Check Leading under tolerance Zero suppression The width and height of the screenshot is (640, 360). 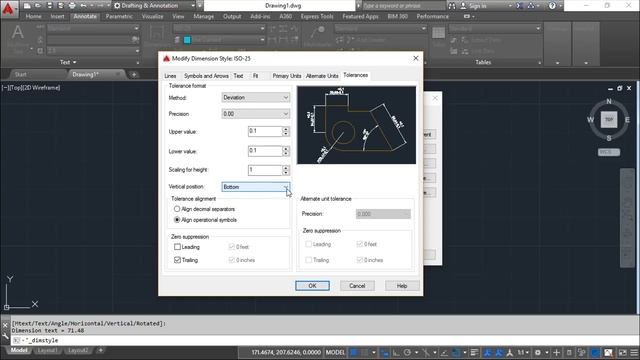[x=177, y=247]
